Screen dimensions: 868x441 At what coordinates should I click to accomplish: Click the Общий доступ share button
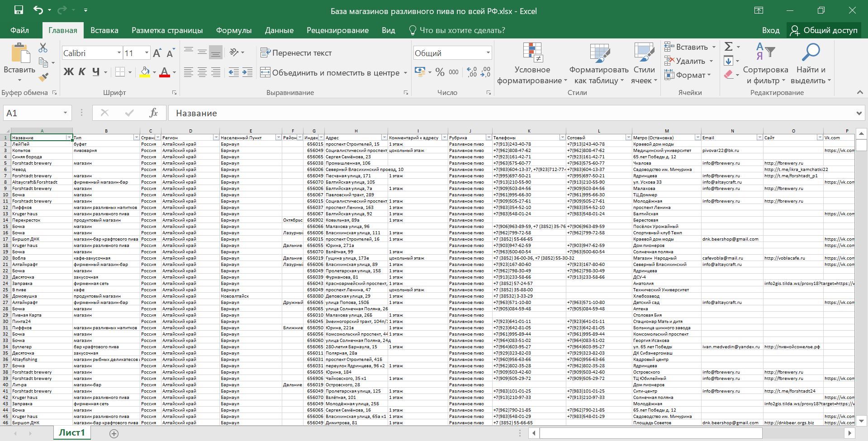[x=824, y=30]
